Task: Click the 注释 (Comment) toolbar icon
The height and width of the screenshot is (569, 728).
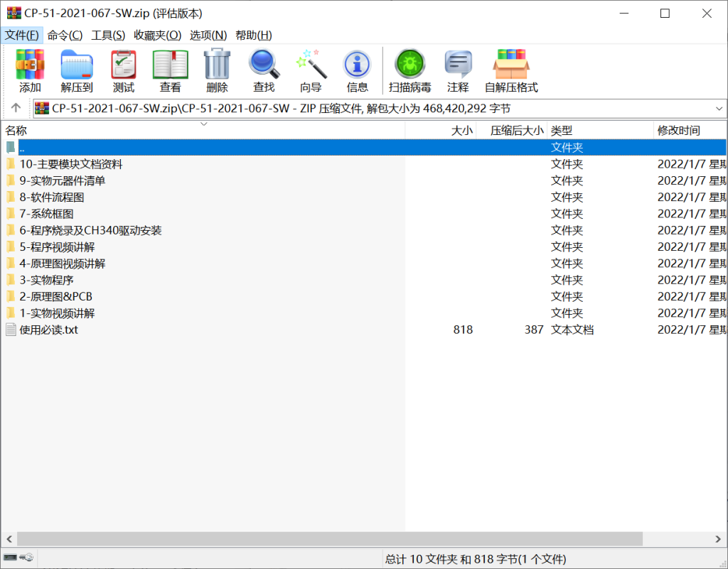Action: click(x=458, y=70)
